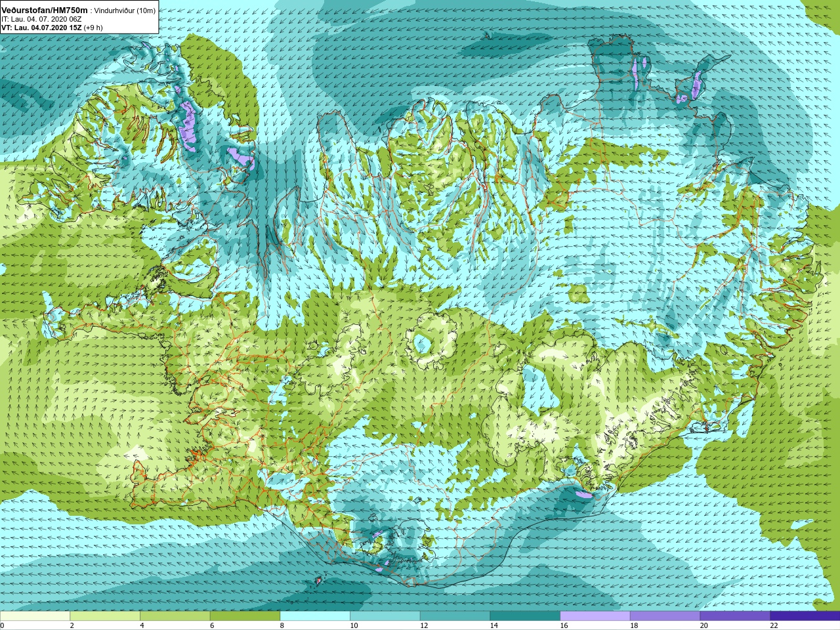Click the legend scale number '10'
The height and width of the screenshot is (630, 840).
(x=354, y=625)
